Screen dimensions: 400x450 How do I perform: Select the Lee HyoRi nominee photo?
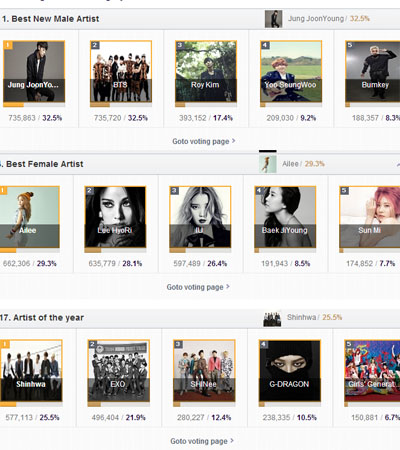coord(115,217)
